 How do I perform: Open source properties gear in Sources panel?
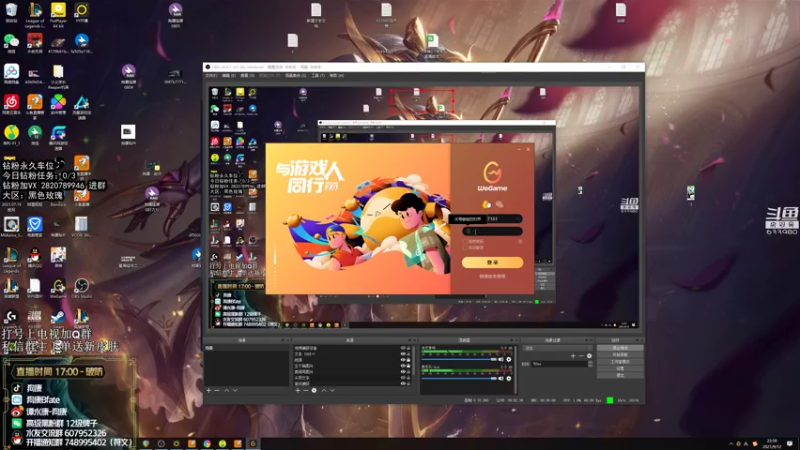point(314,390)
